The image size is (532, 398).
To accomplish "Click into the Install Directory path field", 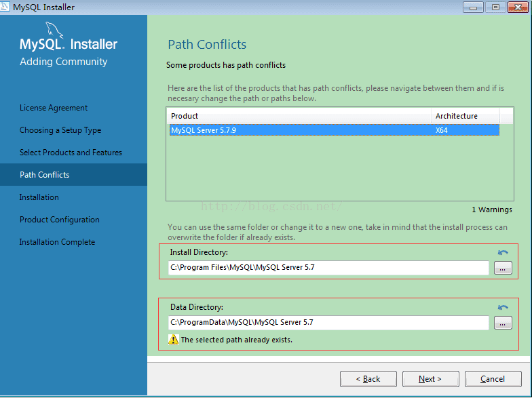I will click(x=328, y=268).
